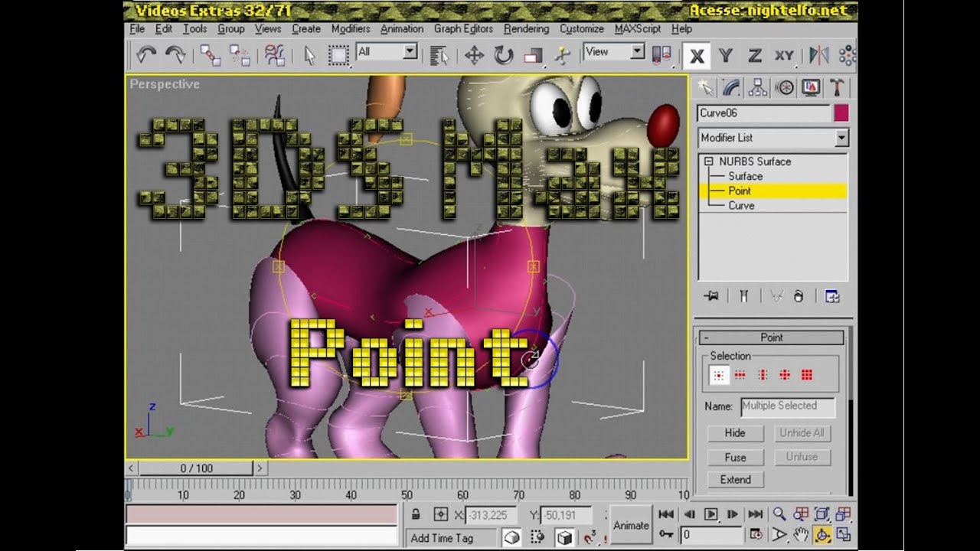The image size is (980, 551).
Task: Open the Modifier List dropdown
Action: (x=773, y=138)
